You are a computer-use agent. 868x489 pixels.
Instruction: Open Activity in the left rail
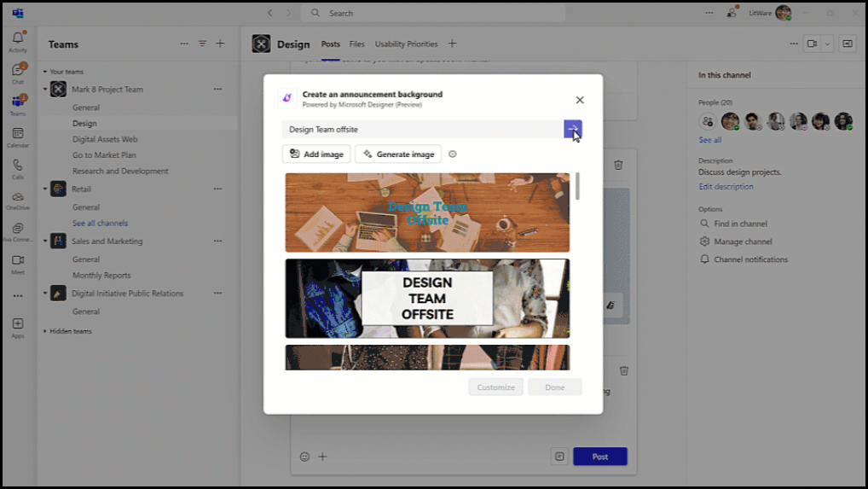pyautogui.click(x=17, y=41)
